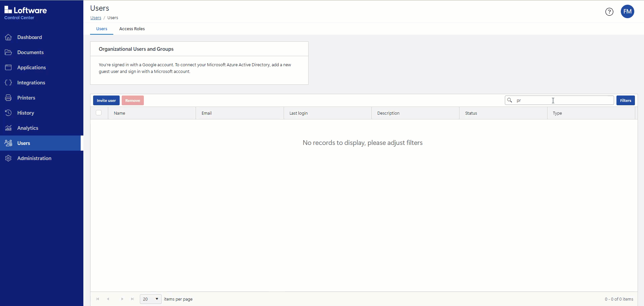The width and height of the screenshot is (644, 306).
Task: Open Applications section
Action: click(32, 67)
